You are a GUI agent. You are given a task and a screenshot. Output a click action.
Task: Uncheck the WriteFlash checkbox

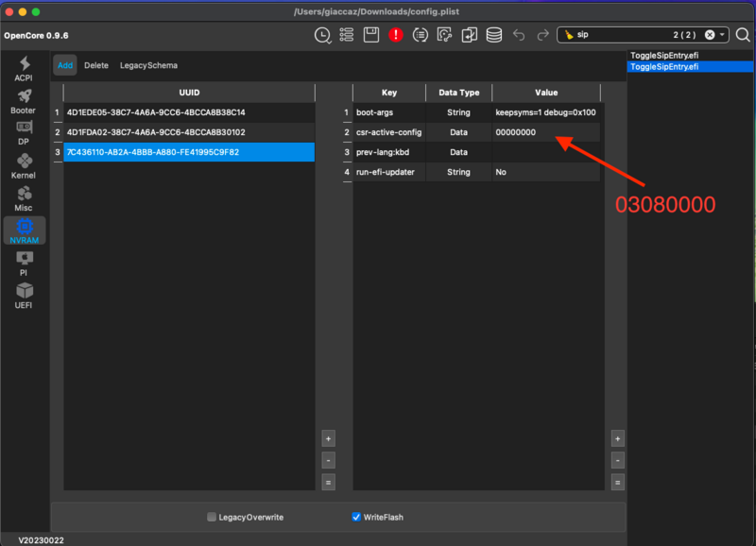pyautogui.click(x=356, y=517)
